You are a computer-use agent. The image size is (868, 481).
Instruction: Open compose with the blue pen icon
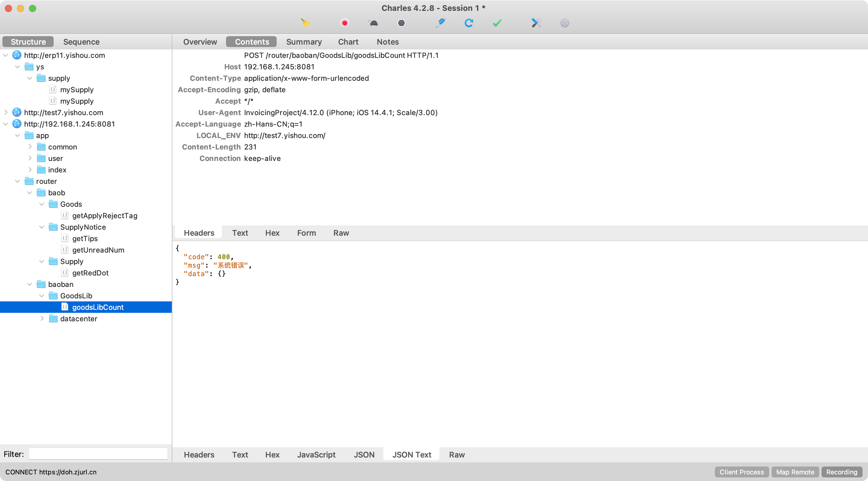[440, 23]
